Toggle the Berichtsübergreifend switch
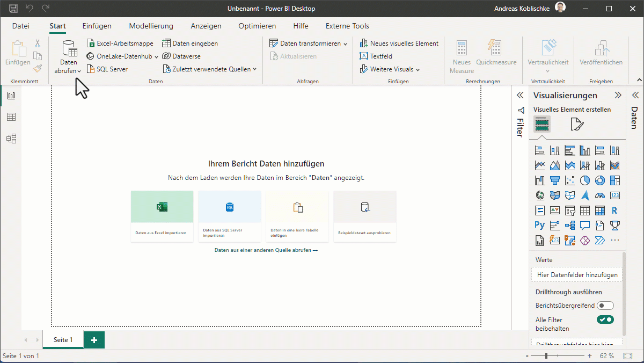The image size is (644, 363). click(x=605, y=306)
